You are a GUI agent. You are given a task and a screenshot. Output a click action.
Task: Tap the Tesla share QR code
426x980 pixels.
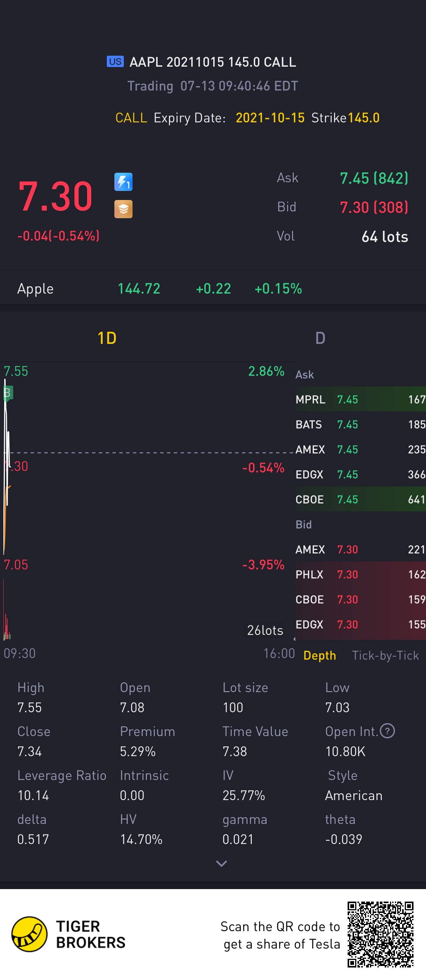[x=380, y=934]
